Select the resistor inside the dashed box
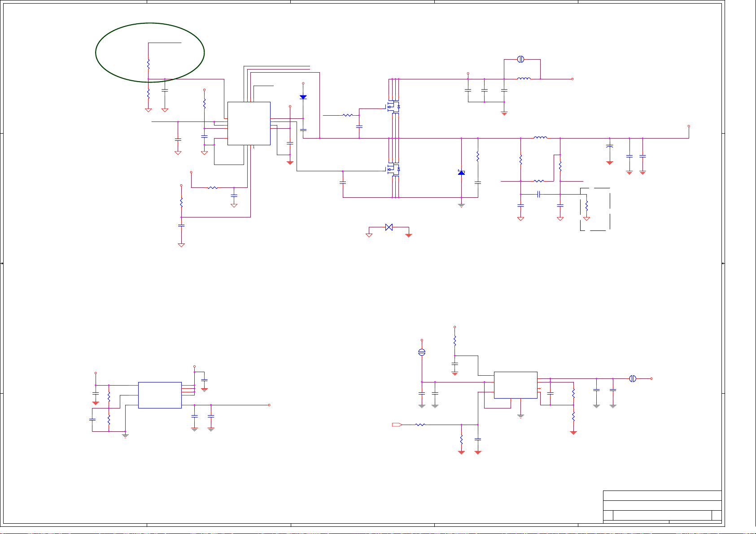Screen dimensions: 756x534 pos(586,206)
